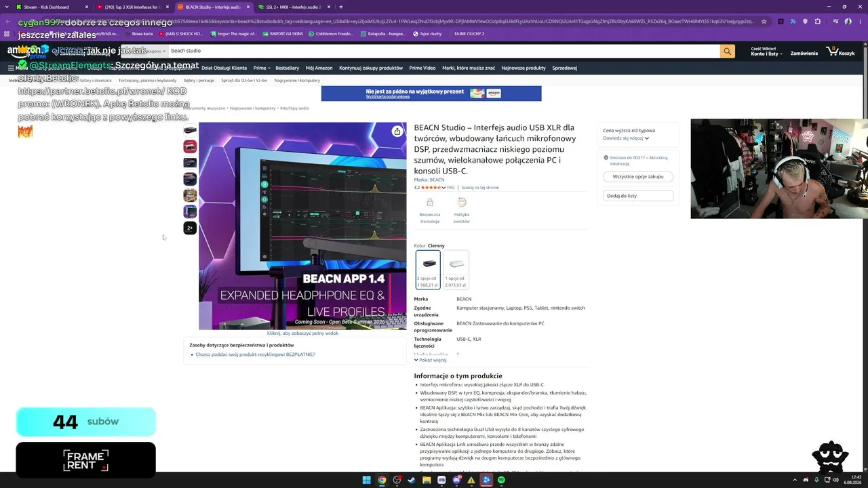Click into the Amazon search field
The width and height of the screenshot is (868, 488).
[x=443, y=51]
